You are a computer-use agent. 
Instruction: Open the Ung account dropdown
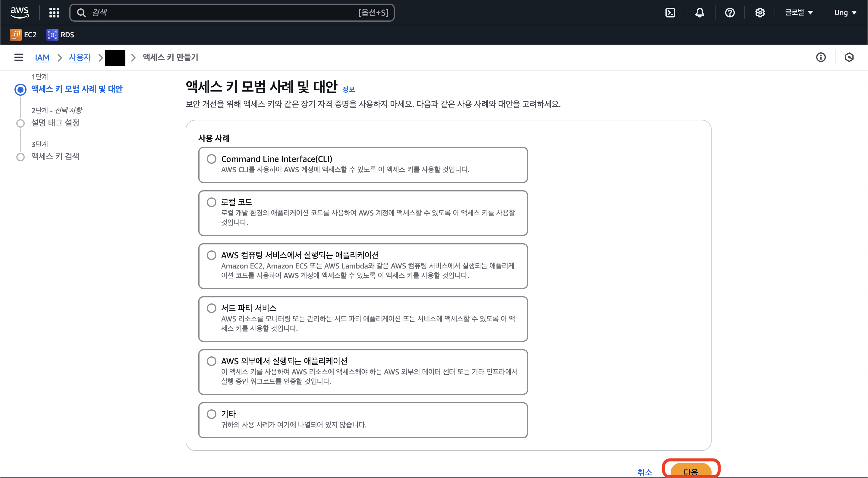[845, 12]
